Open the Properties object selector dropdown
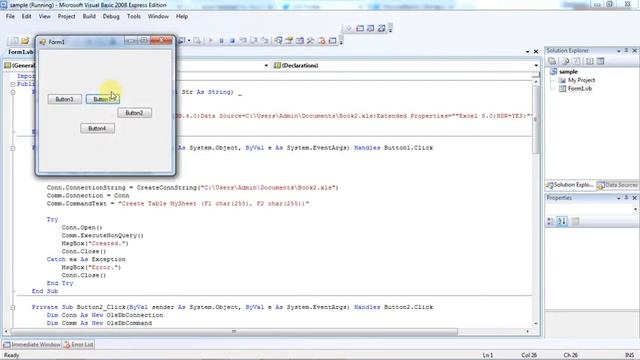The image size is (640, 360). tap(635, 209)
